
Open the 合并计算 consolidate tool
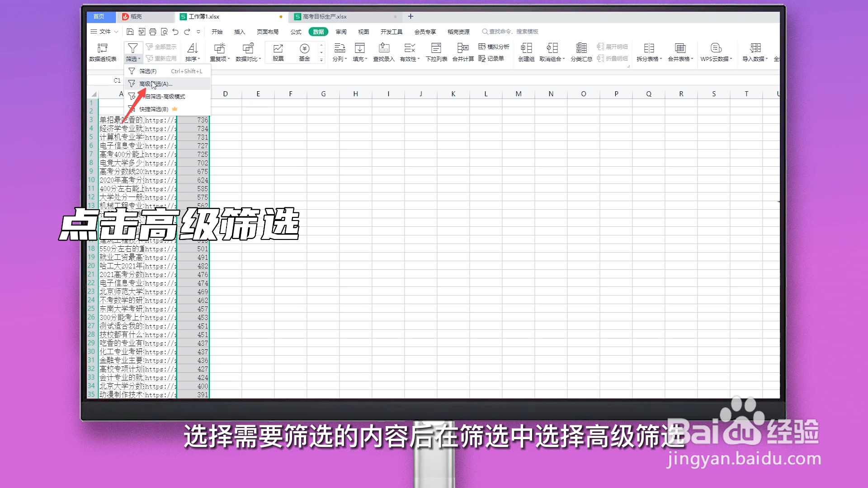point(462,52)
